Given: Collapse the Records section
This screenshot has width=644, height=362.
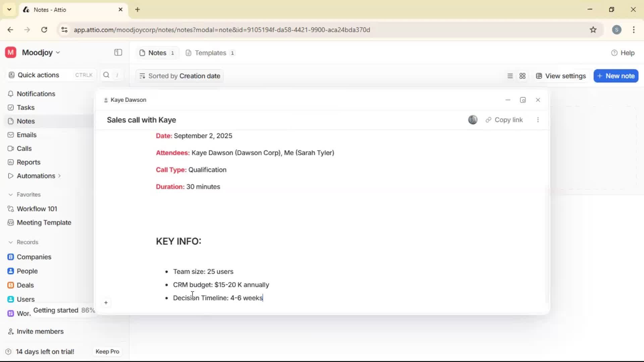Looking at the screenshot, I should point(11,242).
